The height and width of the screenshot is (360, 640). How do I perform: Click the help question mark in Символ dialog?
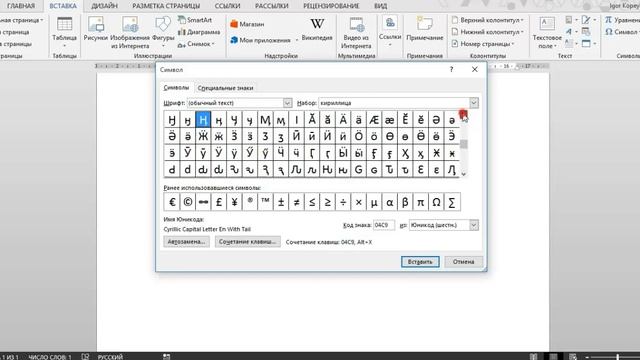click(x=451, y=69)
